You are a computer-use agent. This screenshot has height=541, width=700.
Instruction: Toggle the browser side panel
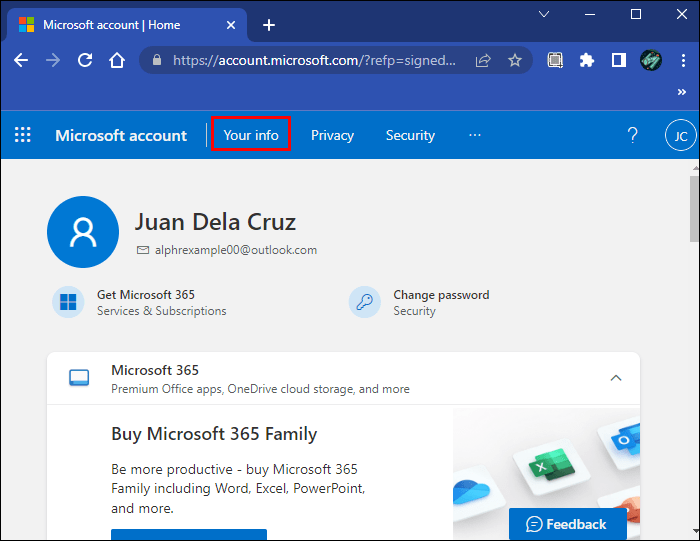618,60
